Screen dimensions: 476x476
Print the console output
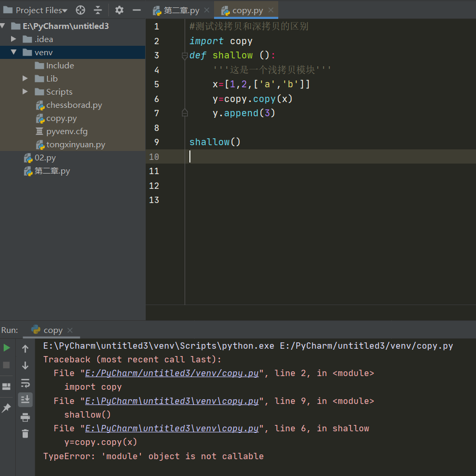25,418
